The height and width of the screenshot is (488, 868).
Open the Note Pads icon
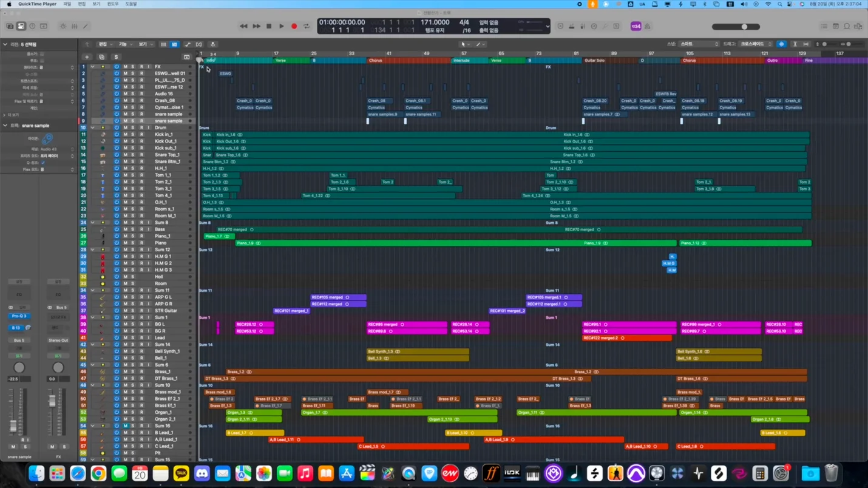(835, 27)
